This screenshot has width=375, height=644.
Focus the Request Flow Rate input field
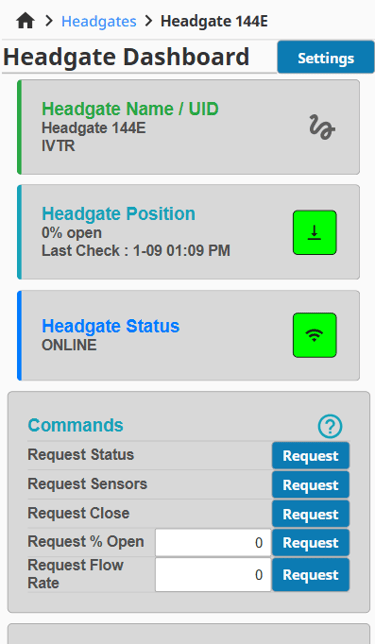(213, 575)
